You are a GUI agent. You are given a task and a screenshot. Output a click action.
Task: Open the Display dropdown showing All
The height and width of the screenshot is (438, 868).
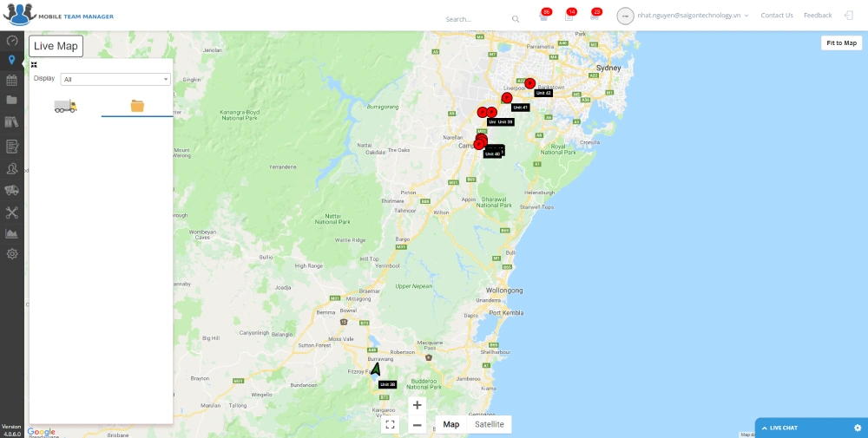(x=115, y=79)
